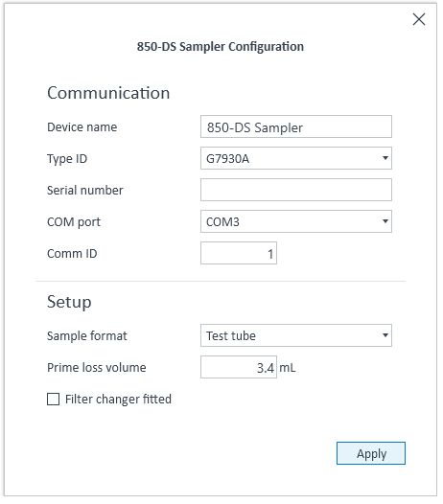Click the COM port dropdown arrow
Screen dimensions: 443x504
(385, 221)
